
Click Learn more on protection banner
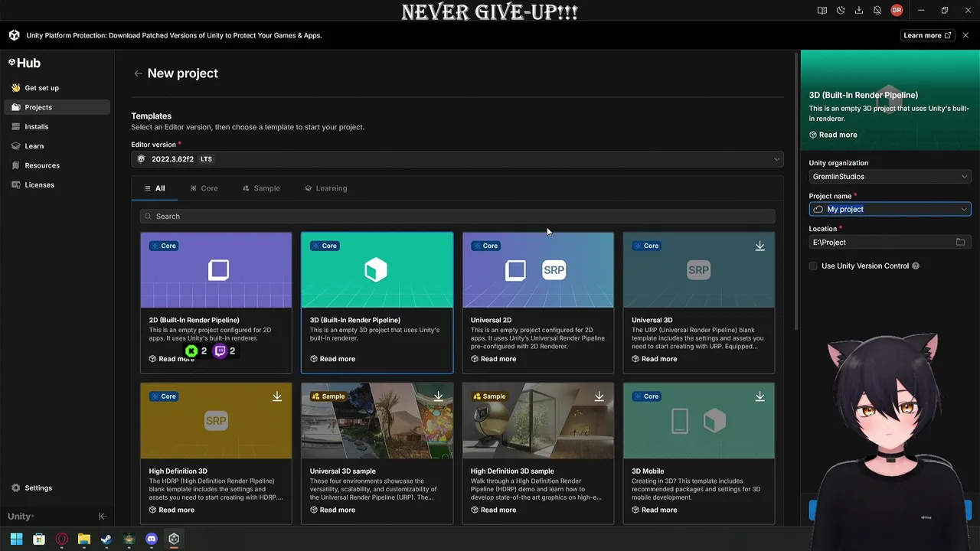[927, 35]
